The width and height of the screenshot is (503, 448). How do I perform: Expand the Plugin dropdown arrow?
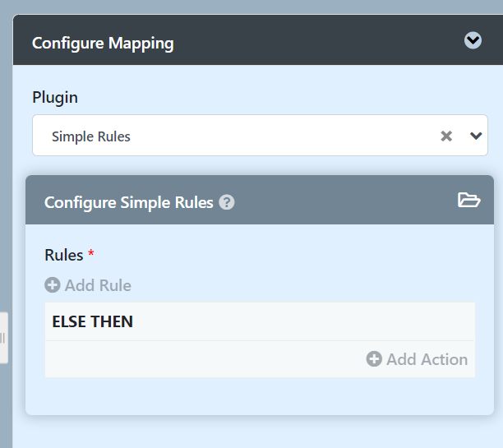point(475,136)
